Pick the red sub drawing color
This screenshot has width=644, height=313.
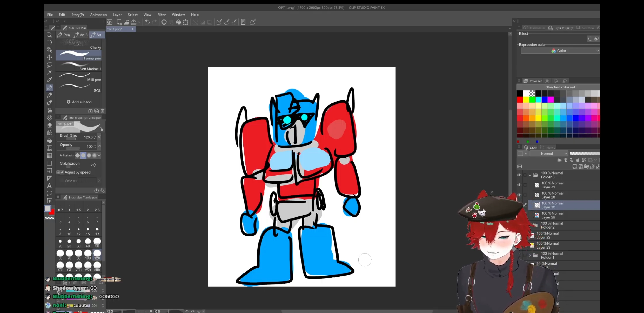click(52, 212)
